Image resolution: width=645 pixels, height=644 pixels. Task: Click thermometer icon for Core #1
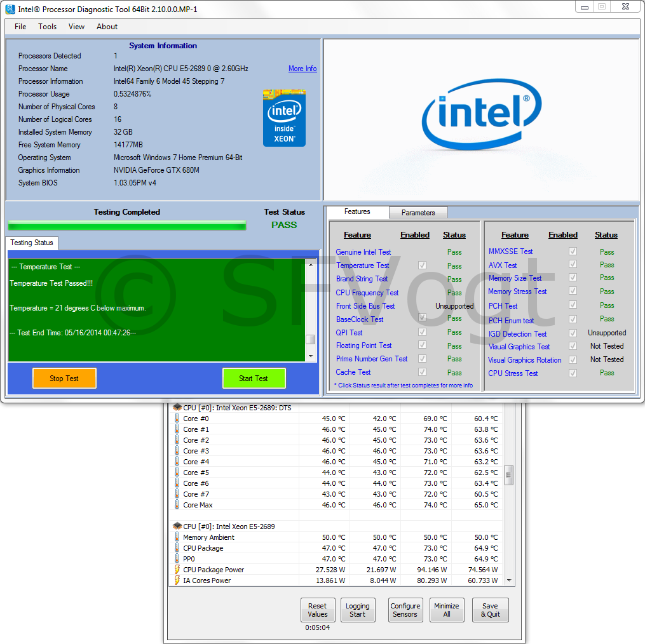[x=177, y=429]
